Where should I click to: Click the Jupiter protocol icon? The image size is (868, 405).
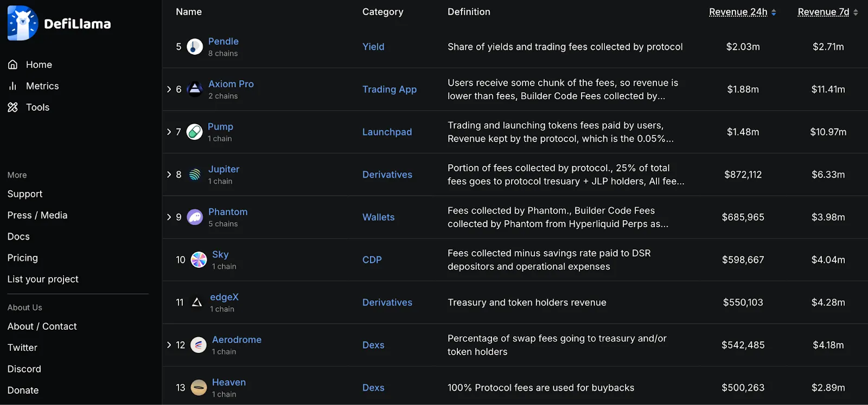coord(195,175)
